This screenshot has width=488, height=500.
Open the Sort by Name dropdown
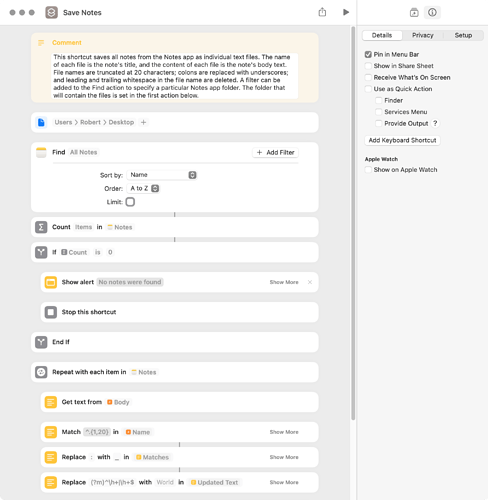pos(162,175)
